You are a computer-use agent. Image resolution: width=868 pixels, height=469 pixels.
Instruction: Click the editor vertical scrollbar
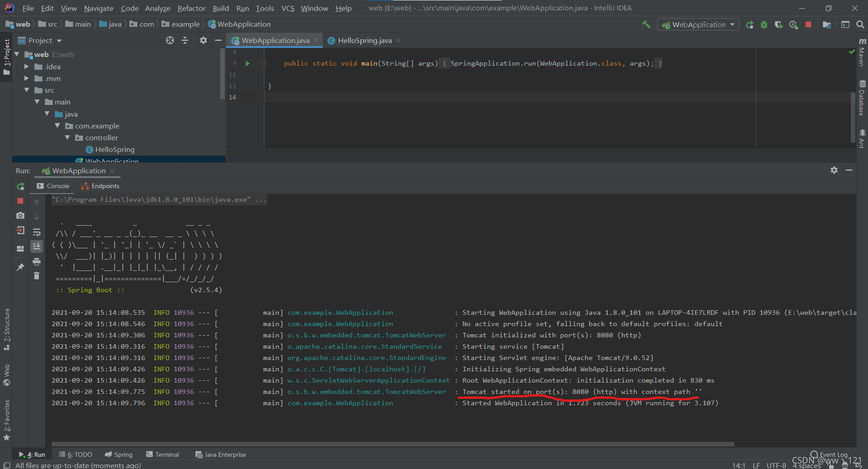(x=853, y=118)
